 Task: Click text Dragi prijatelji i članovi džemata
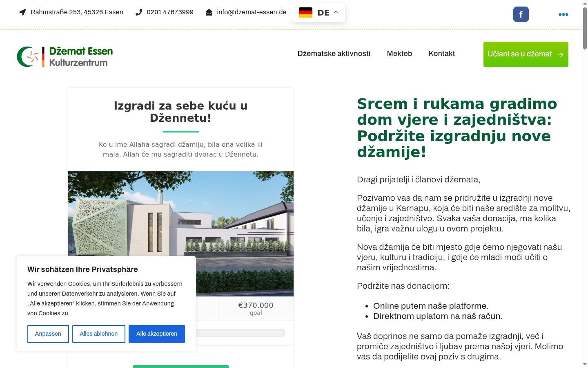[x=419, y=180]
